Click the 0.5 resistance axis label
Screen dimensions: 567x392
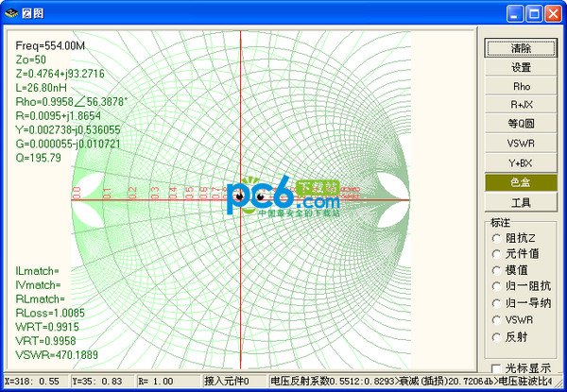190,192
